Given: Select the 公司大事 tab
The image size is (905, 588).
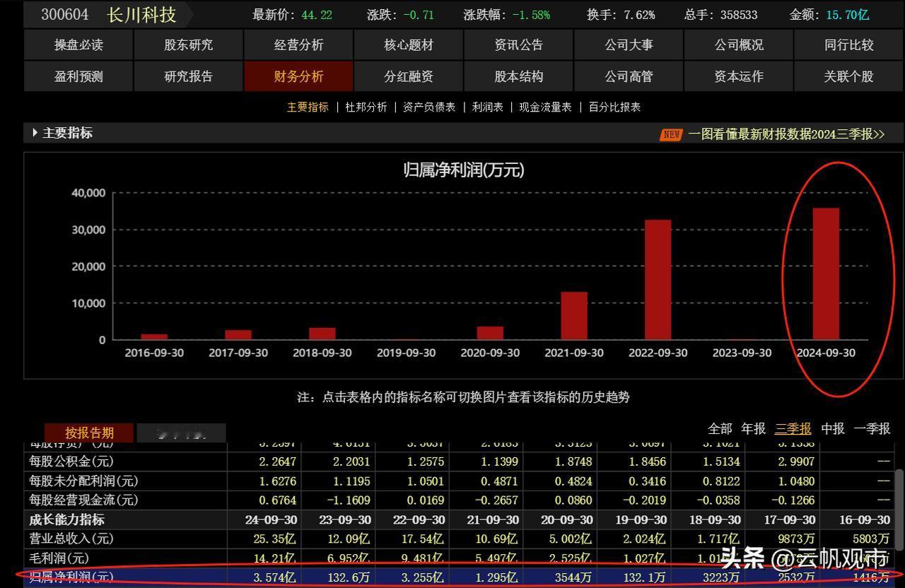Looking at the screenshot, I should click(629, 45).
